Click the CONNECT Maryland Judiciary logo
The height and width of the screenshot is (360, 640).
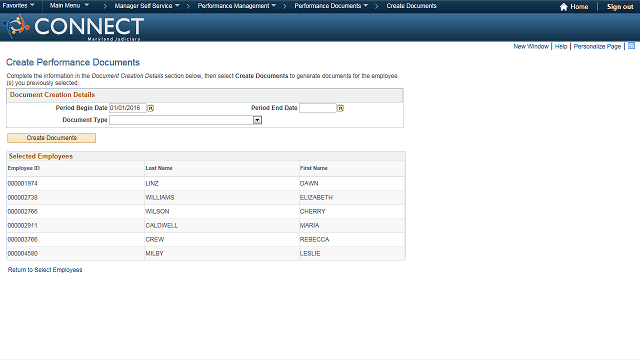coord(73,27)
